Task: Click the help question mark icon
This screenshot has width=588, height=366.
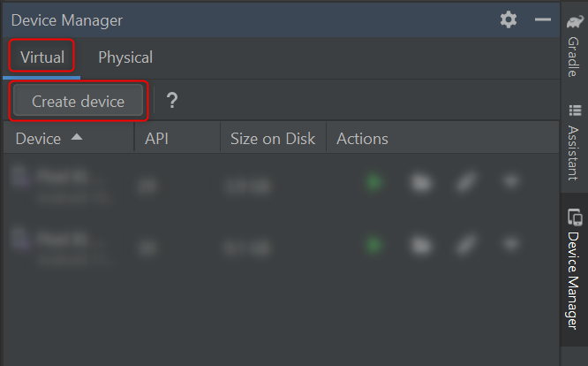Action: point(172,101)
